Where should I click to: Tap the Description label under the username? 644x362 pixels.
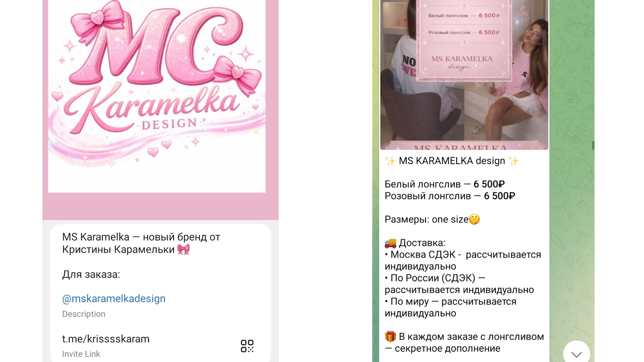pyautogui.click(x=84, y=314)
